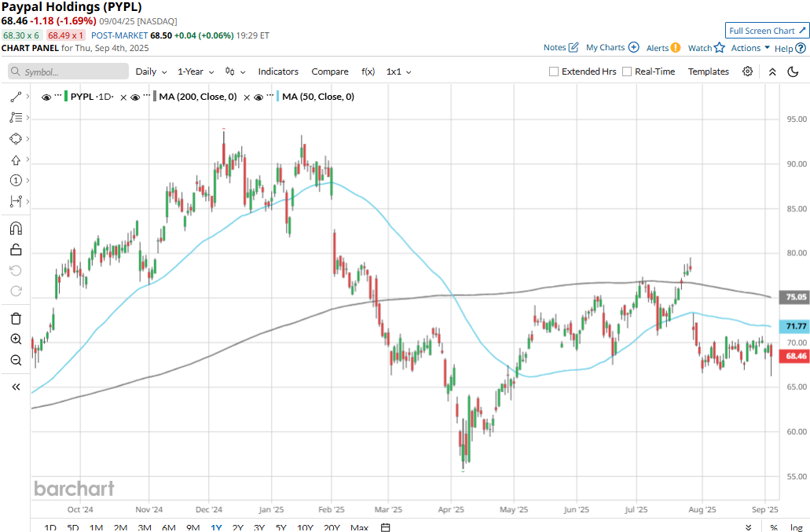Focus the Symbol search field

pos(68,72)
